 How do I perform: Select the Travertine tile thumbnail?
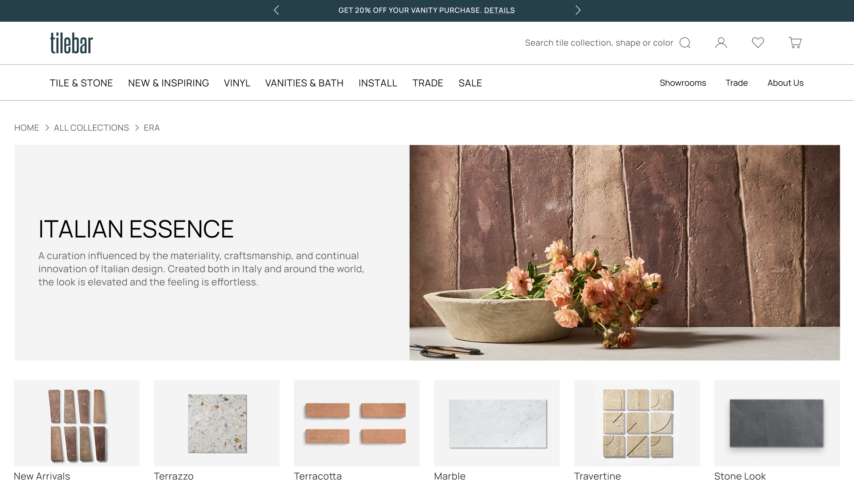[x=637, y=423]
